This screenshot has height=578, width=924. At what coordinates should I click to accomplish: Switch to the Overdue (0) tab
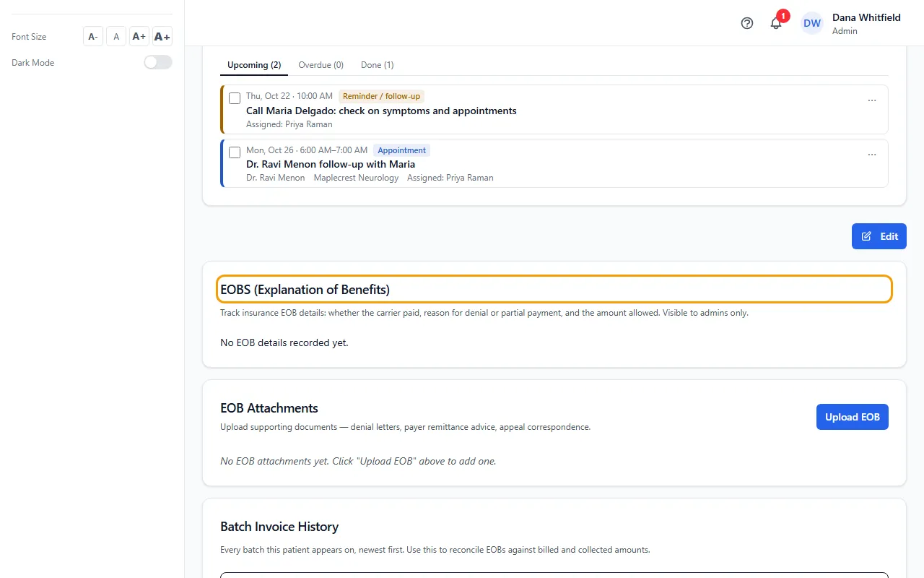pos(321,65)
